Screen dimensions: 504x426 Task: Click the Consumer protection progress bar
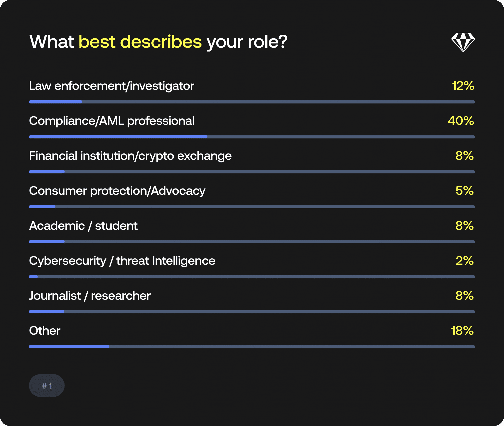click(x=252, y=207)
